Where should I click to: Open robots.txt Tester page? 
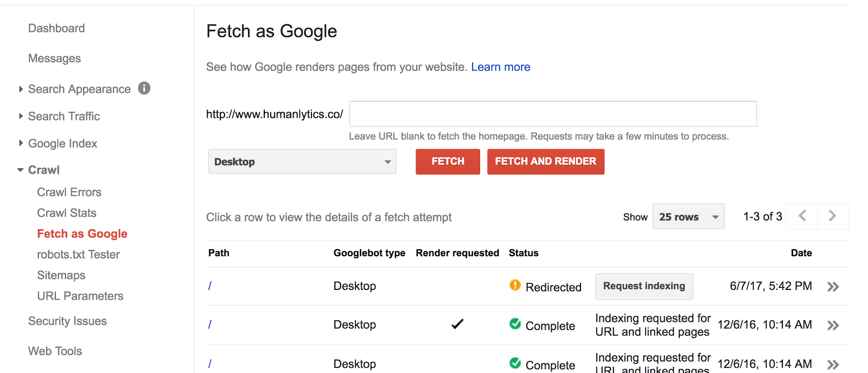point(78,255)
